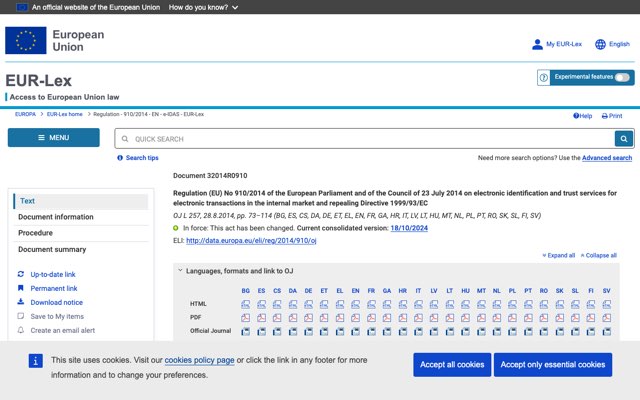Click the EUR-Lex site title
The width and height of the screenshot is (640, 400).
pyautogui.click(x=39, y=81)
